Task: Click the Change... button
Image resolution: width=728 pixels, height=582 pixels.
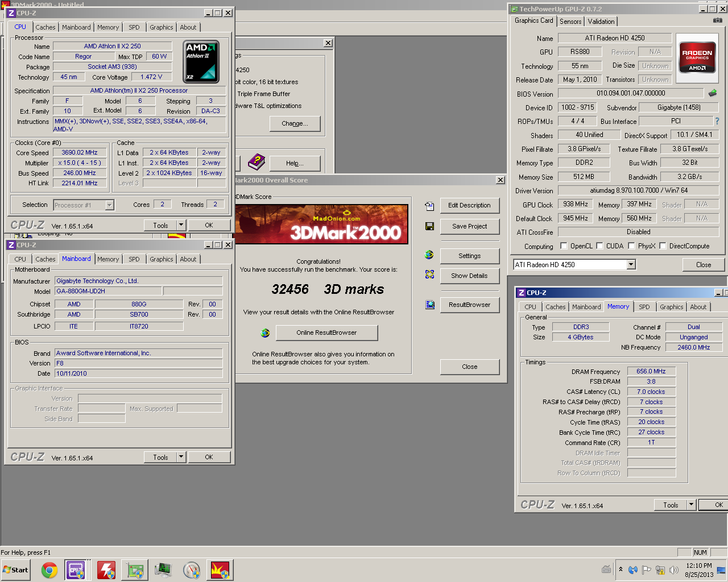Action: pos(295,123)
